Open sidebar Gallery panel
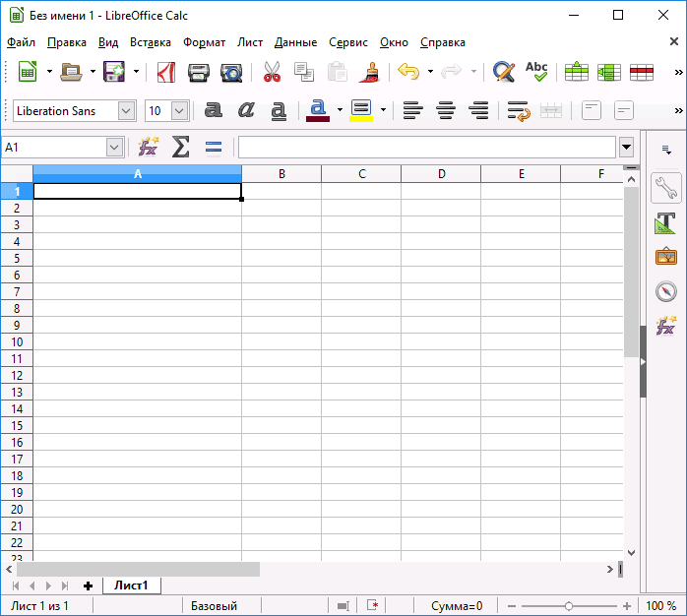 [666, 256]
